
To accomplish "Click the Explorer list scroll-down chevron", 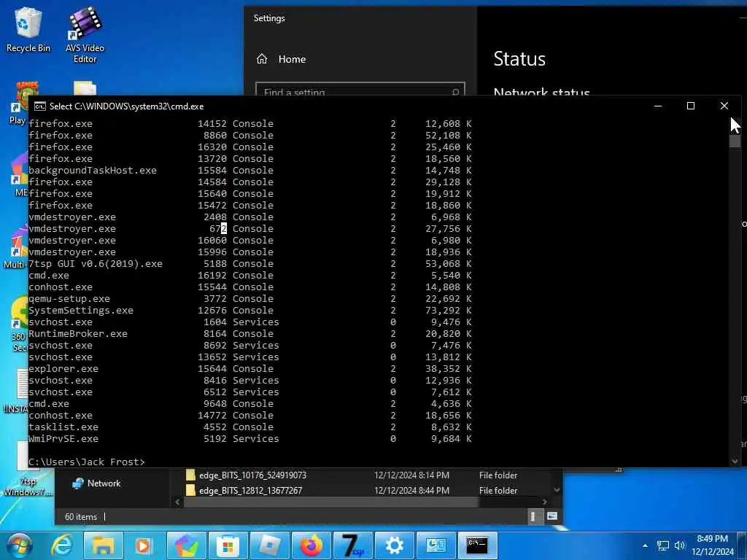I will [557, 490].
